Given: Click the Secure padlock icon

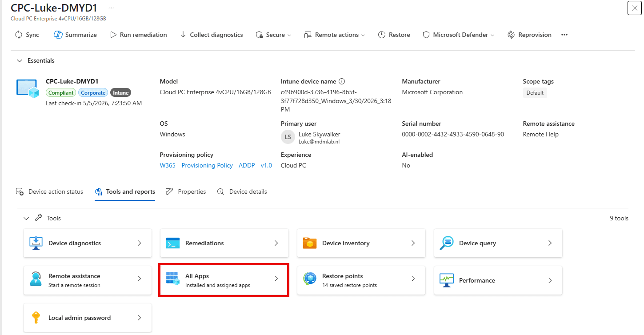Looking at the screenshot, I should pyautogui.click(x=260, y=35).
